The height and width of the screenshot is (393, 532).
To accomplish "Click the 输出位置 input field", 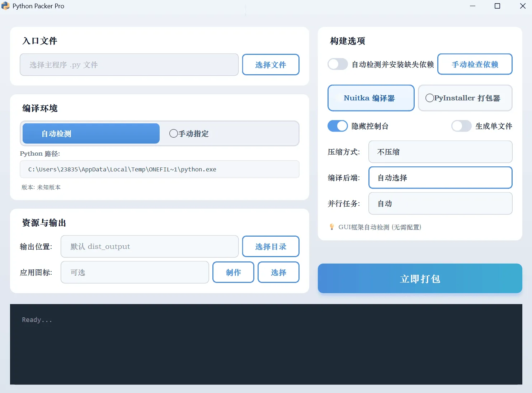I will click(x=150, y=246).
